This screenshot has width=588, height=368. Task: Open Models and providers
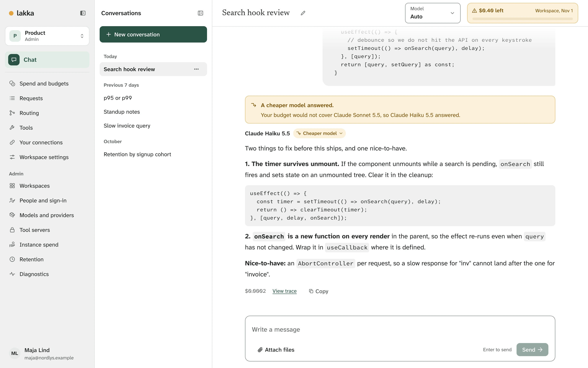click(47, 215)
